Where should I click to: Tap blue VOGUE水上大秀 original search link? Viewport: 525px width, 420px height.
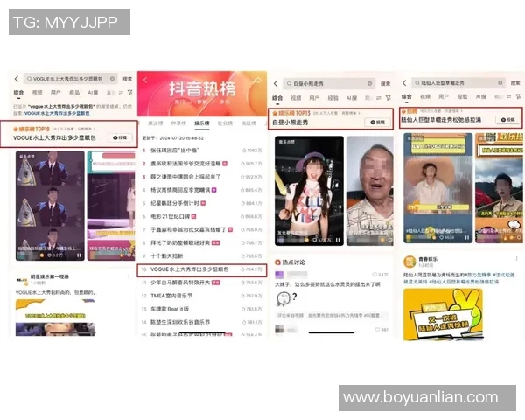57,113
